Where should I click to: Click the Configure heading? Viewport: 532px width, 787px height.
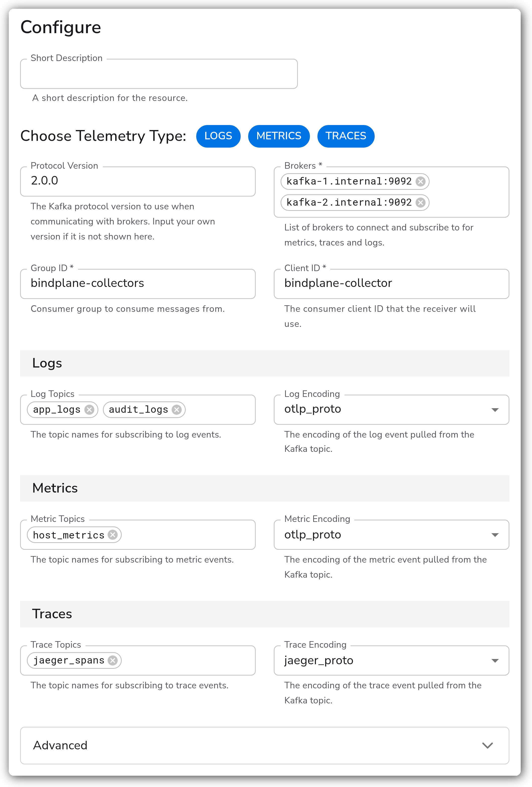click(61, 27)
